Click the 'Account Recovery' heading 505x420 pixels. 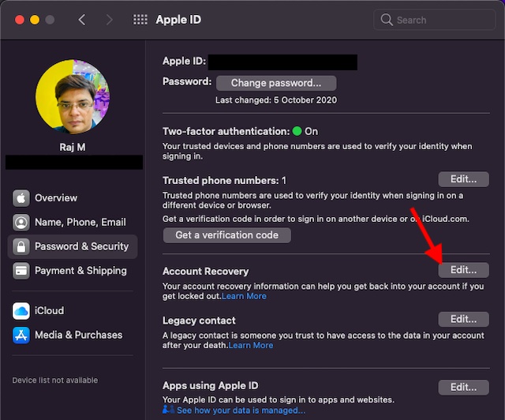205,272
